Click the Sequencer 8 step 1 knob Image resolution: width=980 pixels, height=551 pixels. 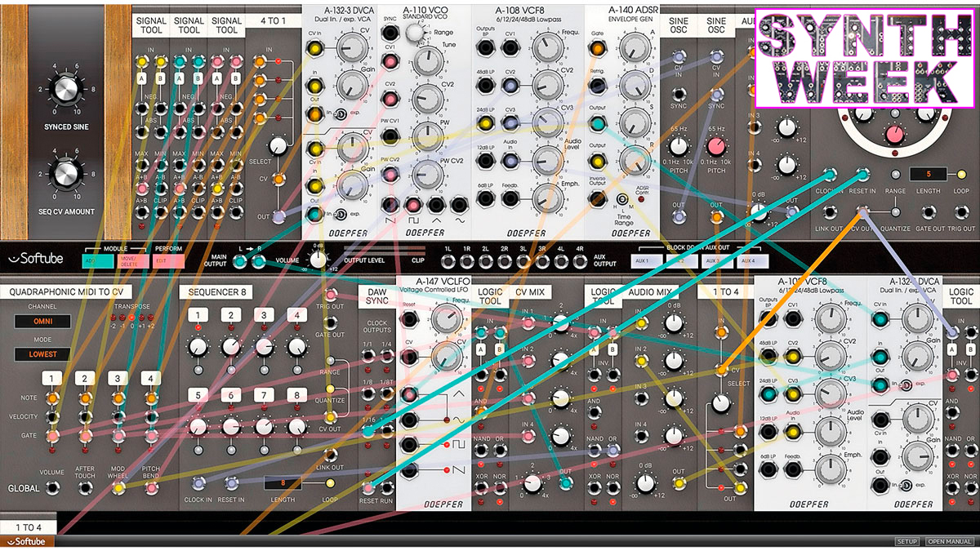(197, 347)
